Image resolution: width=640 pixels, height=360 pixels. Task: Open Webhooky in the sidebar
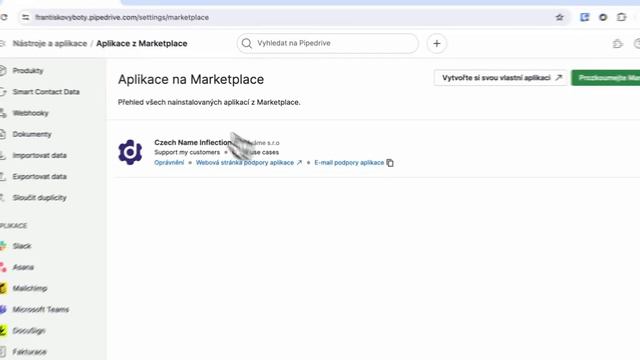pyautogui.click(x=30, y=113)
